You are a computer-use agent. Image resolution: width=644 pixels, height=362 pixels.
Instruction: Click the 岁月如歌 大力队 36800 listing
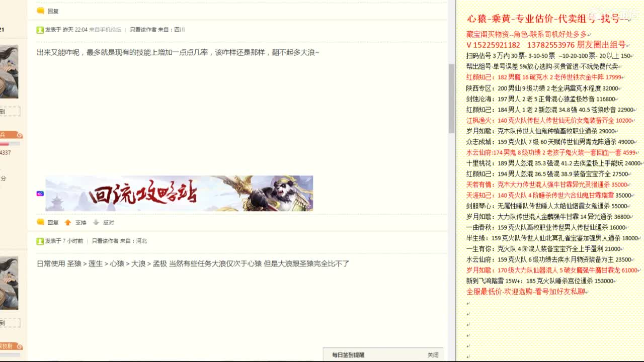(x=548, y=217)
